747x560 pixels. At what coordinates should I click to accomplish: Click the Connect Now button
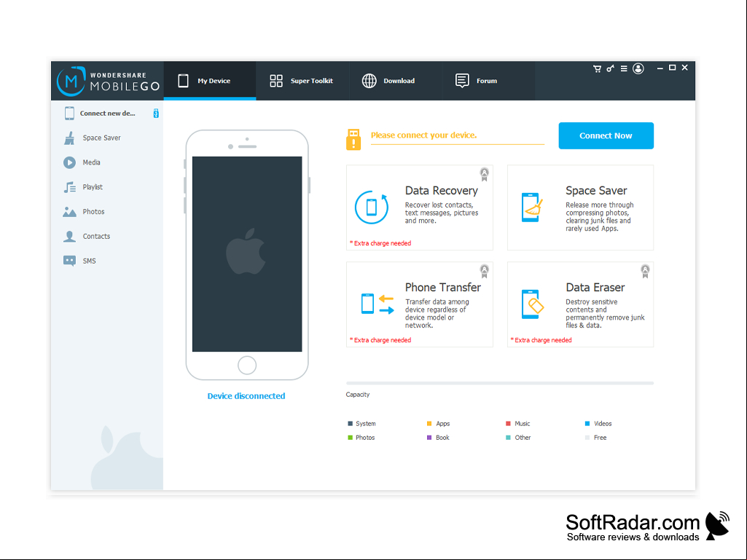606,135
